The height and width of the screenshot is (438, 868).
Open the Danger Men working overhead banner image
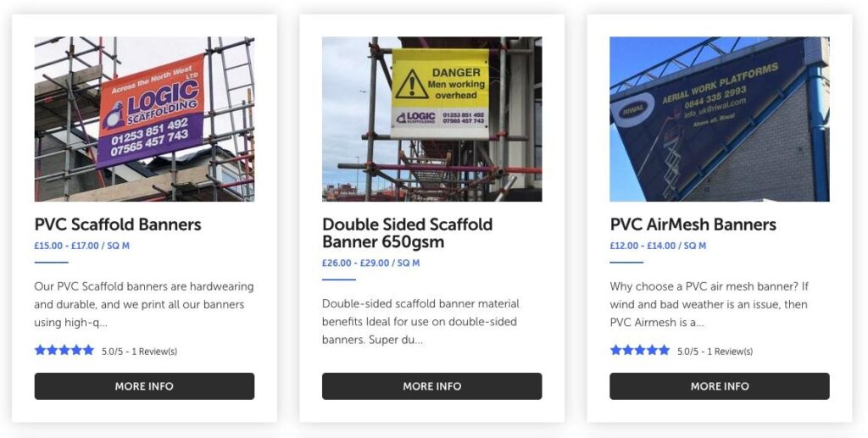(431, 119)
